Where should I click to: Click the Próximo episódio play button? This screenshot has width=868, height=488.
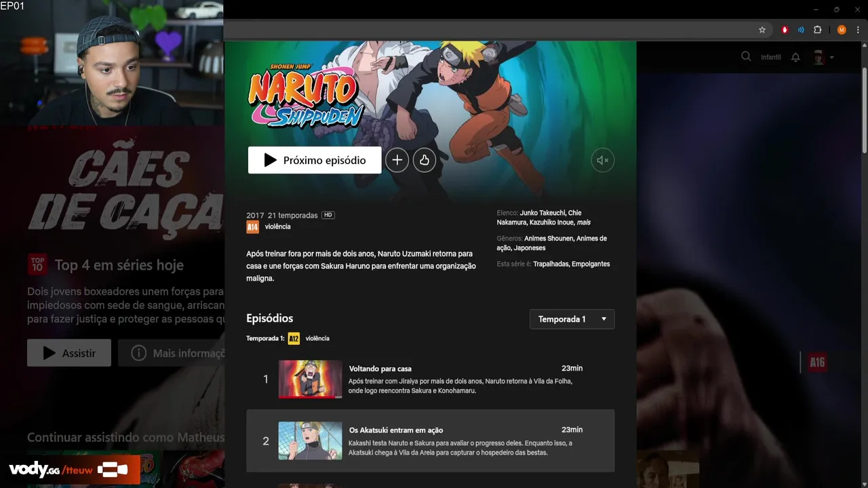[315, 160]
